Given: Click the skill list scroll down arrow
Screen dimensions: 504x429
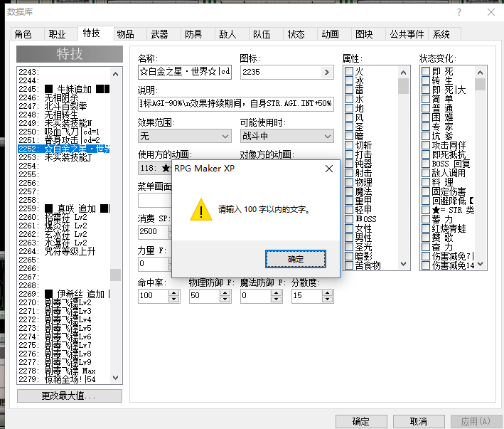Looking at the screenshot, I should click(x=116, y=378).
